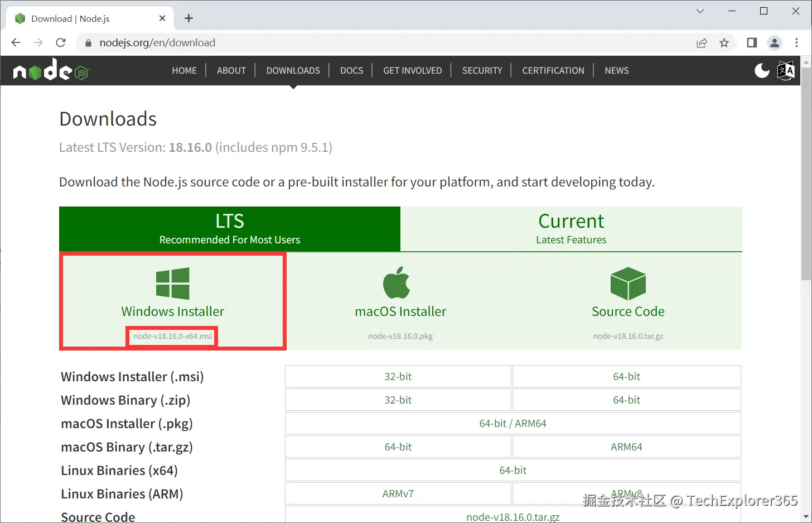Open the DOCS nav item
Image resolution: width=812 pixels, height=523 pixels.
(x=352, y=70)
